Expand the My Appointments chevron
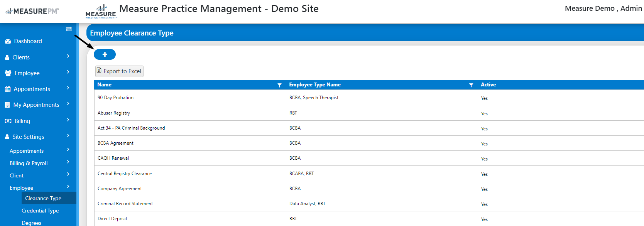The width and height of the screenshot is (644, 226). point(68,104)
